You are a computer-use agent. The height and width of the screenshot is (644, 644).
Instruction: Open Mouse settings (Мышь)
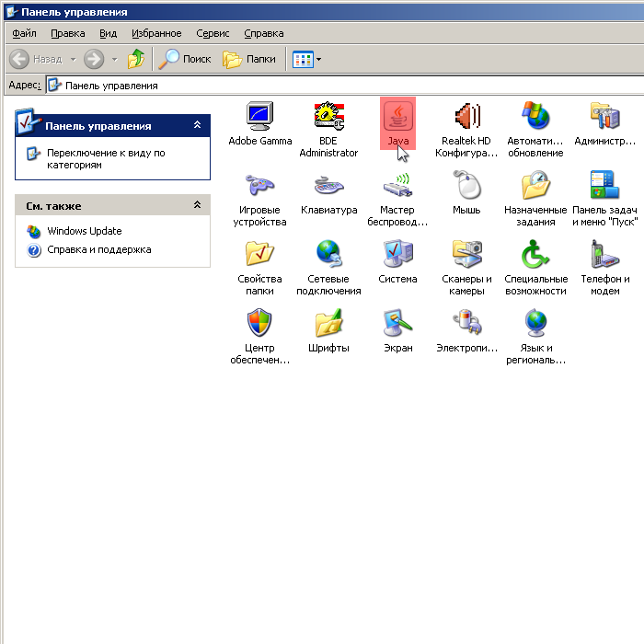466,193
